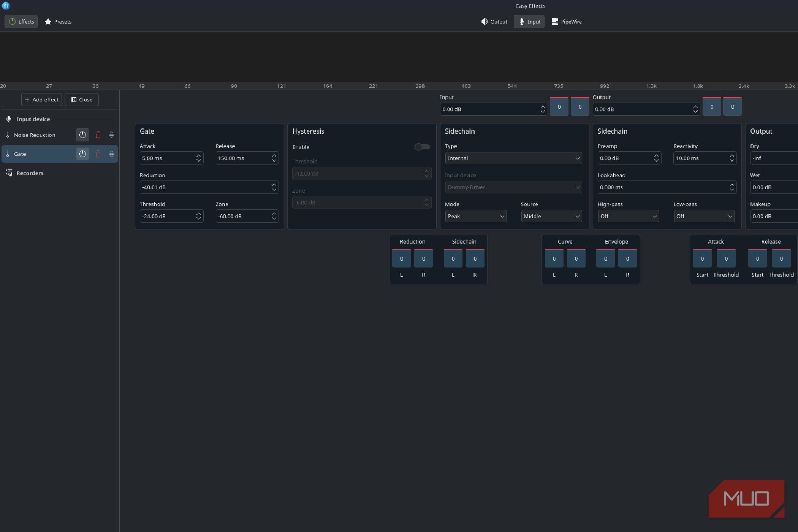Click the Wet output value field

point(774,187)
